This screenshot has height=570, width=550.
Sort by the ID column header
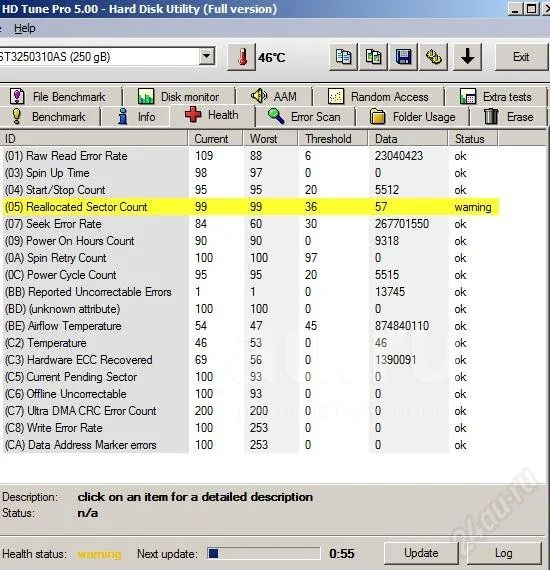[x=94, y=139]
